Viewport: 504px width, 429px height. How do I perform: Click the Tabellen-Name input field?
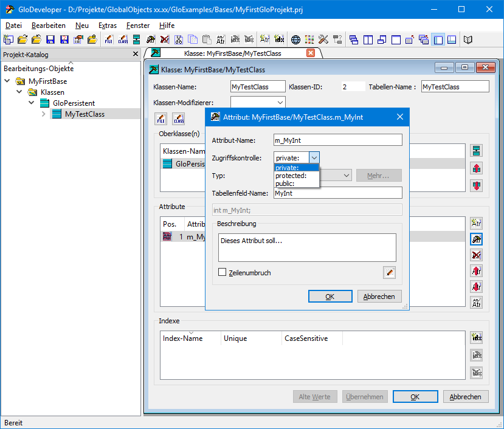pos(455,86)
